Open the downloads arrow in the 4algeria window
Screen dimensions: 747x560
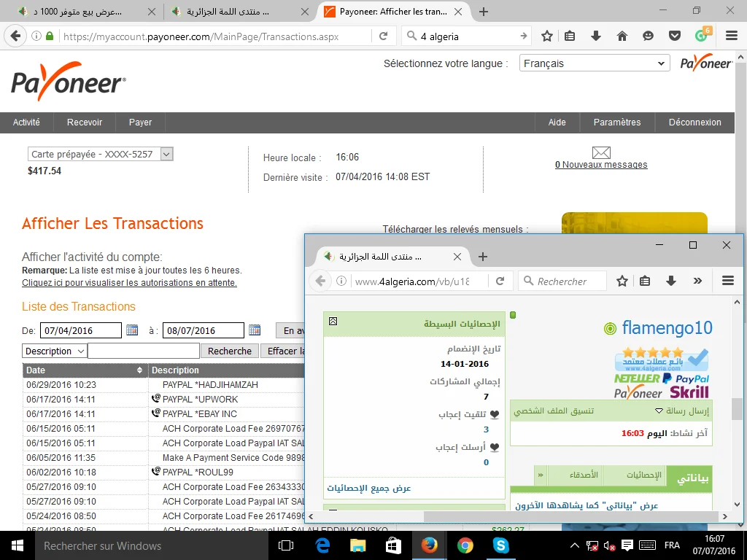[671, 281]
